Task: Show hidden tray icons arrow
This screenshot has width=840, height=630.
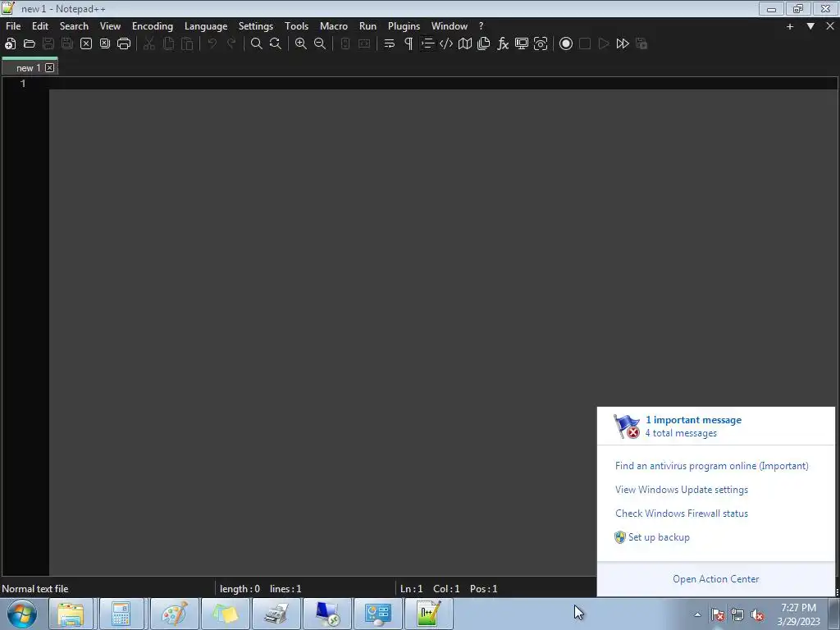Action: pos(697,614)
